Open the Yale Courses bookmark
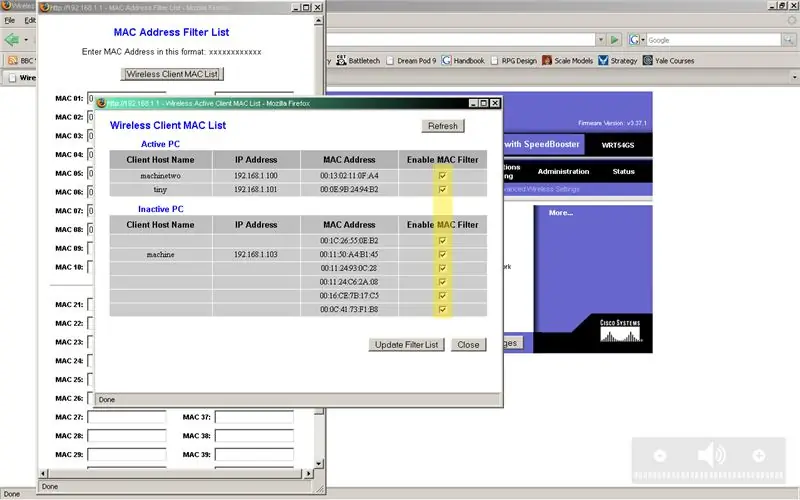The height and width of the screenshot is (500, 800). click(x=669, y=61)
